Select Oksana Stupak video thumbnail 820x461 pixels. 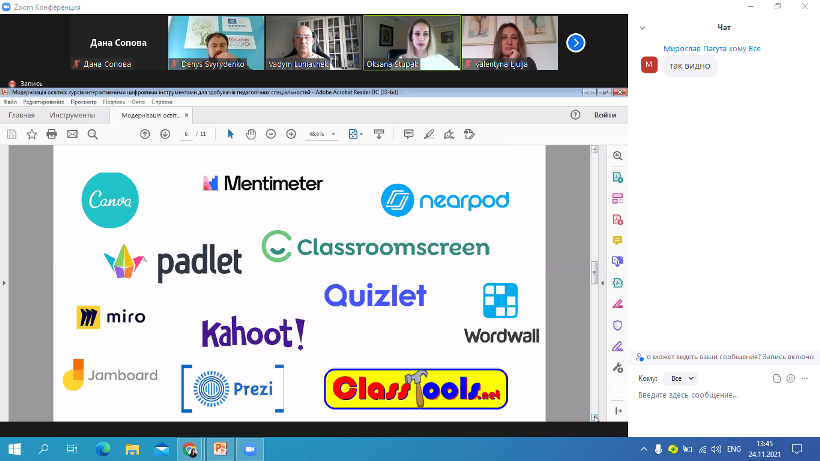click(412, 43)
